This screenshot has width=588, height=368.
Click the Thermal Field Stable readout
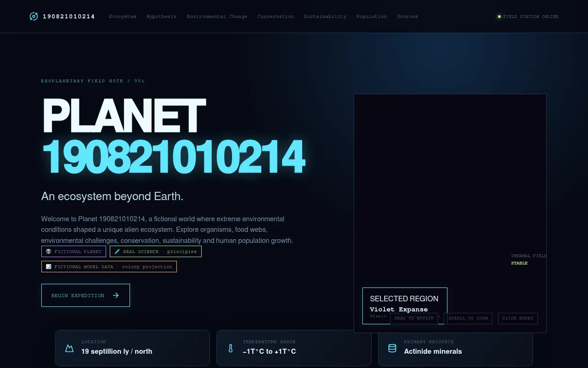pos(528,259)
